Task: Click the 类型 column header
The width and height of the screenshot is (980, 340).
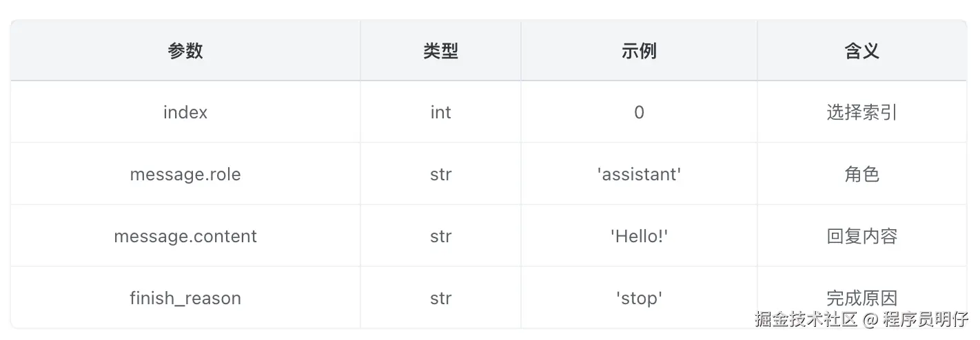Action: point(440,51)
